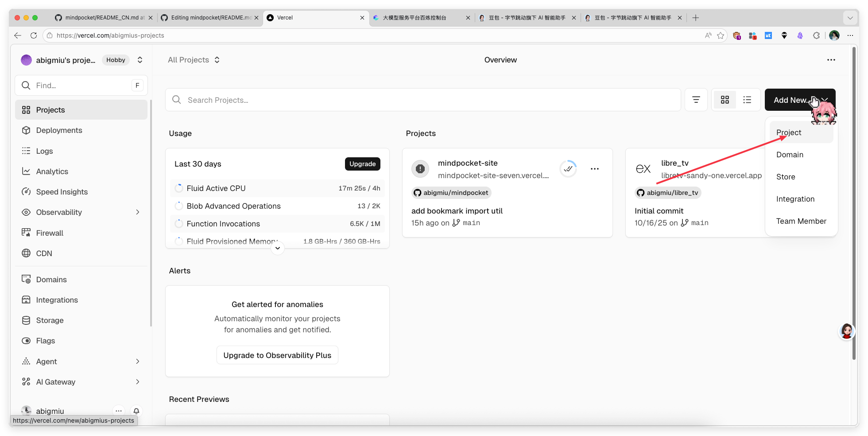
Task: Open mindpocket-site project options menu
Action: pyautogui.click(x=594, y=169)
